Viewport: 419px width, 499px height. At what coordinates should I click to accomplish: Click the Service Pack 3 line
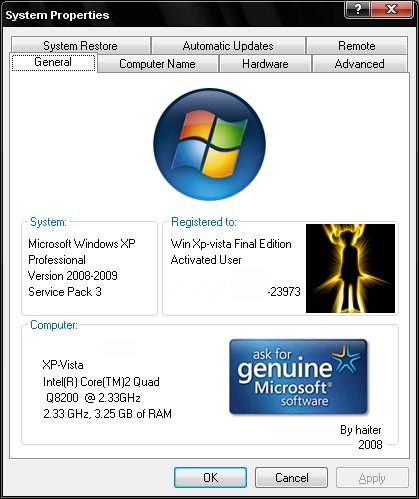pyautogui.click(x=65, y=292)
